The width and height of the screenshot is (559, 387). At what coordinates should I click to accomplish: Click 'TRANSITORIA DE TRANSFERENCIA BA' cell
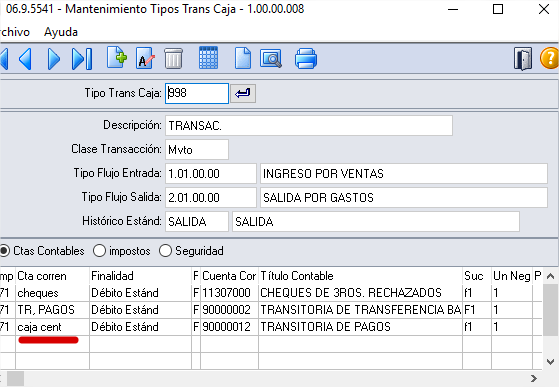(x=360, y=310)
